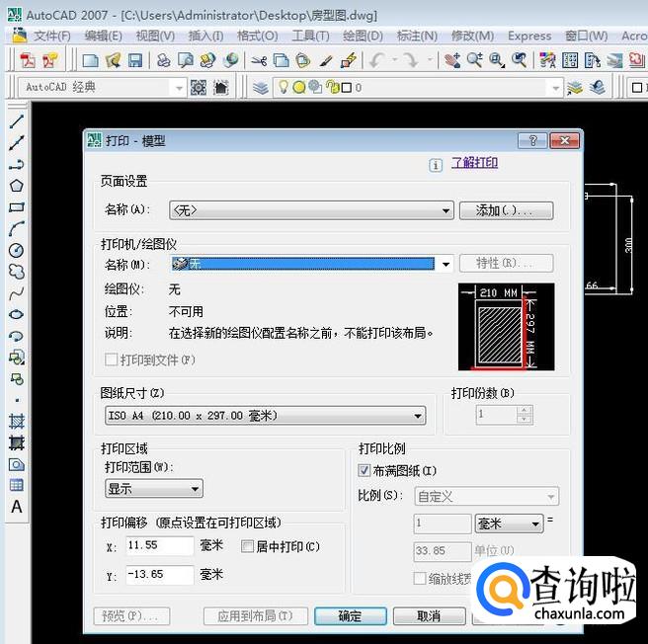The height and width of the screenshot is (644, 648).
Task: Click the Cut scissors icon
Action: tap(259, 61)
